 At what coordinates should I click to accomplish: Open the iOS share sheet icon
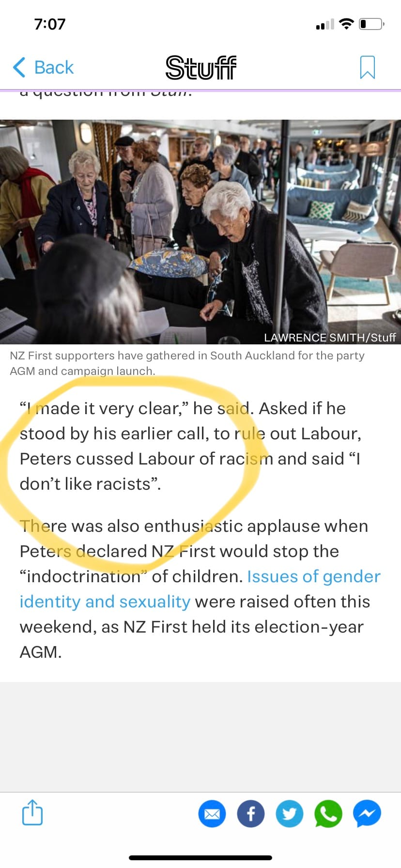(32, 812)
